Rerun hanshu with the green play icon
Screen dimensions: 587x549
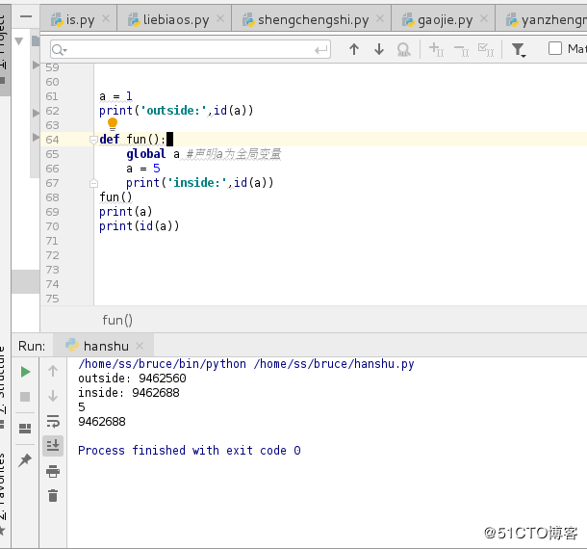[25, 372]
